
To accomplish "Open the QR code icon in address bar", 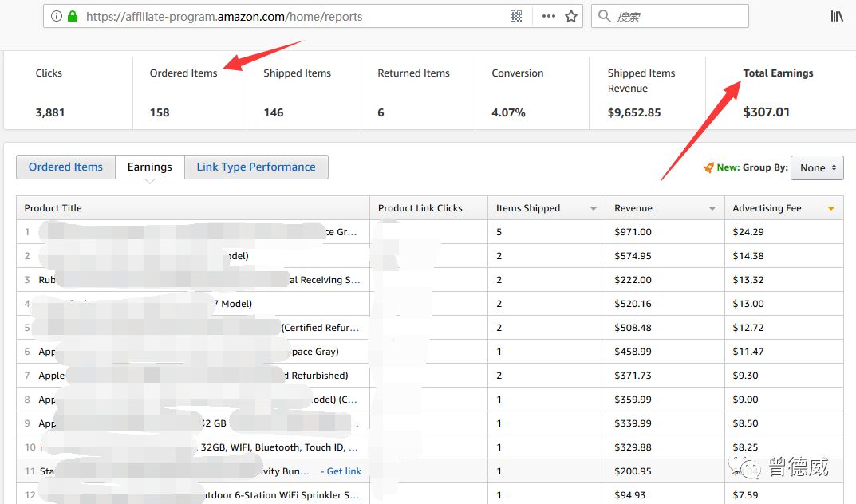I will point(516,17).
